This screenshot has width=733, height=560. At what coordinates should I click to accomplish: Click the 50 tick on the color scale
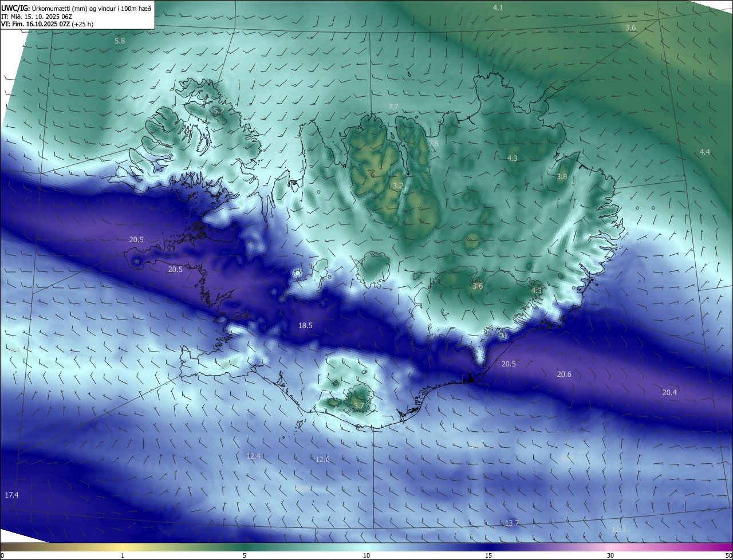coord(728,555)
